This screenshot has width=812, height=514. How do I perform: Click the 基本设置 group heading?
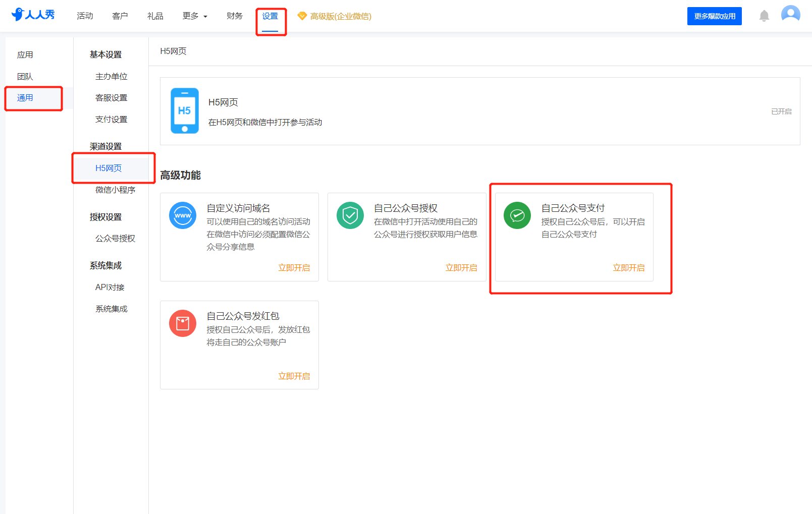pos(105,54)
